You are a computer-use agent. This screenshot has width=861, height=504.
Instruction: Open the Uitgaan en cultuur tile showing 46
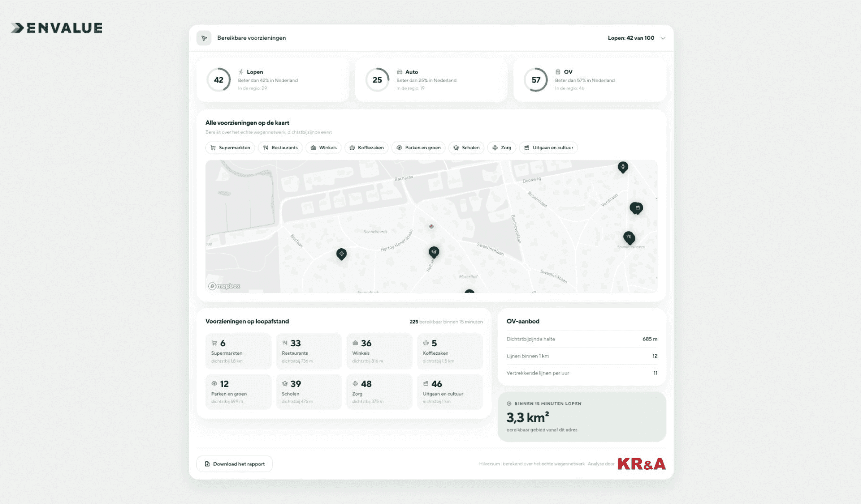click(x=450, y=392)
